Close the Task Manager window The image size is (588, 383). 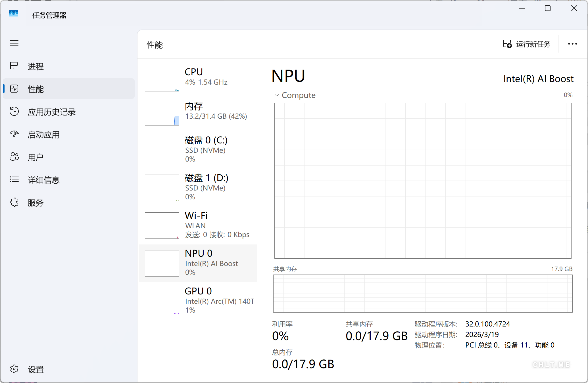tap(574, 9)
